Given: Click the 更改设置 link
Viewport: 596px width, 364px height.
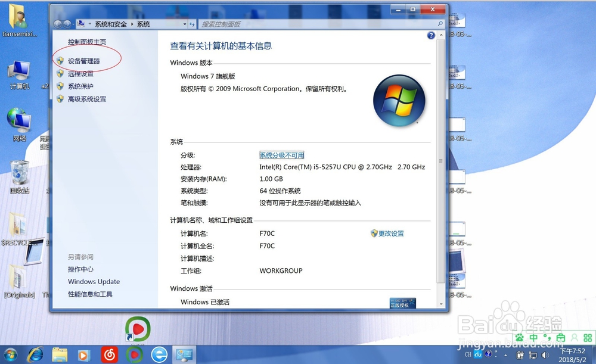Looking at the screenshot, I should (x=391, y=234).
